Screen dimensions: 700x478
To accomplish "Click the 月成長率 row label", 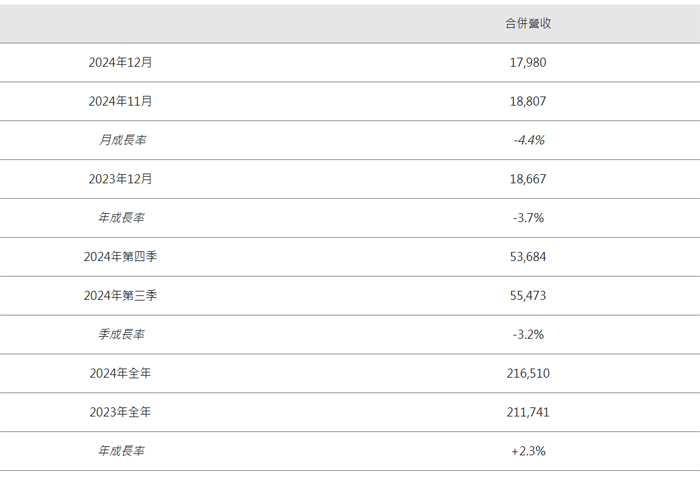I will pyautogui.click(x=120, y=140).
